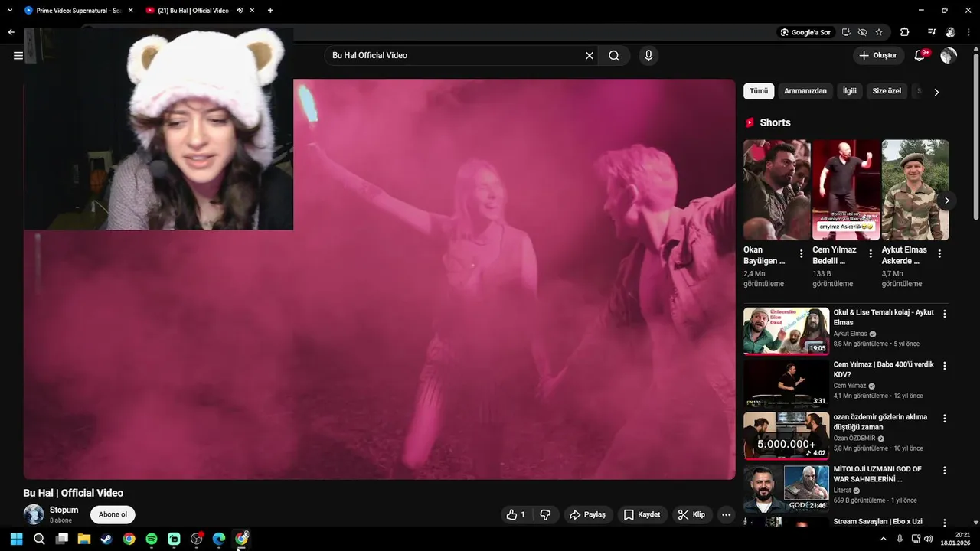980x551 pixels.
Task: Clear the search box with the X icon
Action: click(590, 55)
